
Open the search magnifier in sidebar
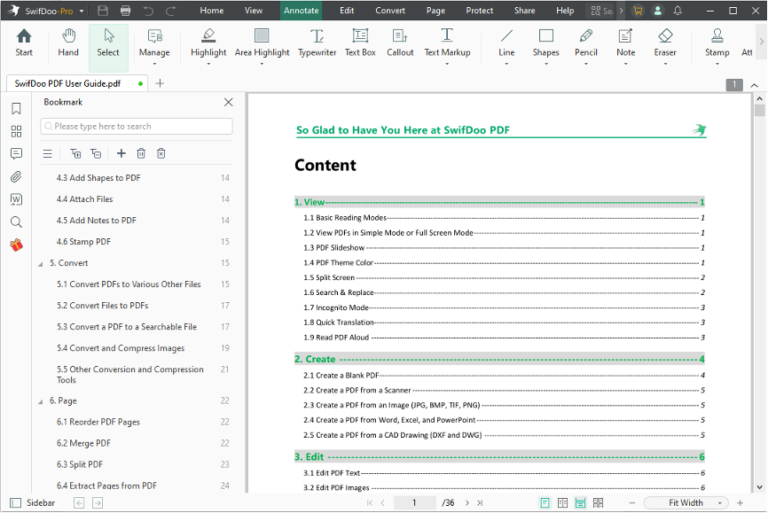(16, 222)
